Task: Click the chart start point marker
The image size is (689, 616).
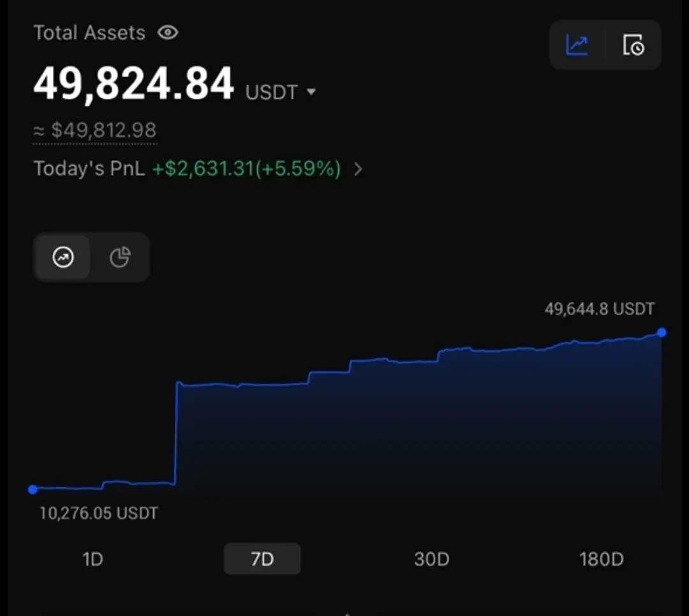Action: [x=33, y=489]
